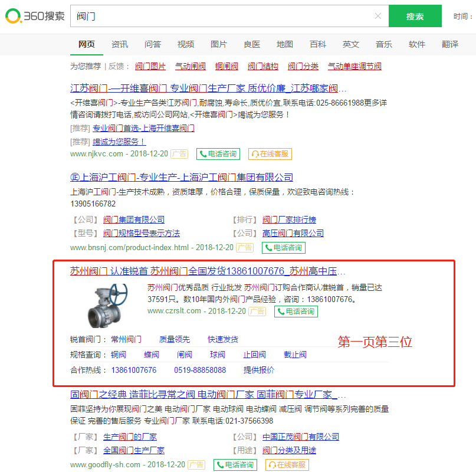Click 电话咨询 for www.njkvc.com
This screenshot has height=472, width=476.
pos(218,154)
